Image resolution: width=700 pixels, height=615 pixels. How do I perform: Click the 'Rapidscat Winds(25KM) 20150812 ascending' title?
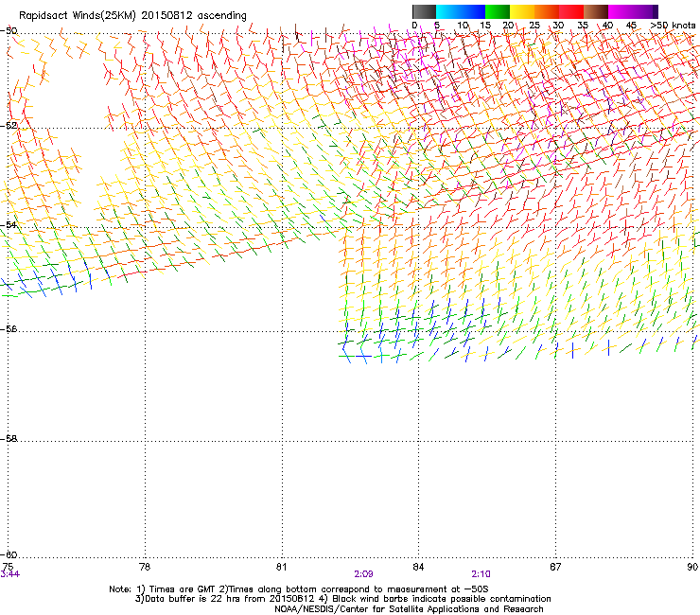(132, 16)
